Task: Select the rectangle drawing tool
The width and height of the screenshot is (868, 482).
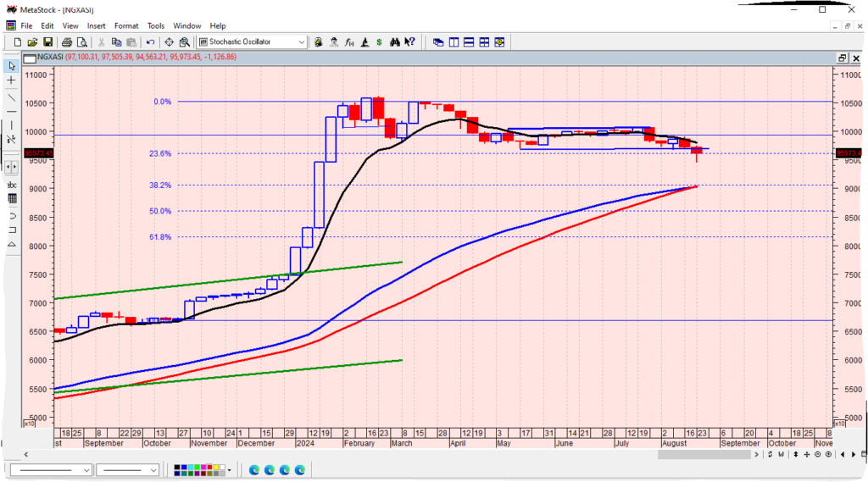Action: (x=12, y=230)
